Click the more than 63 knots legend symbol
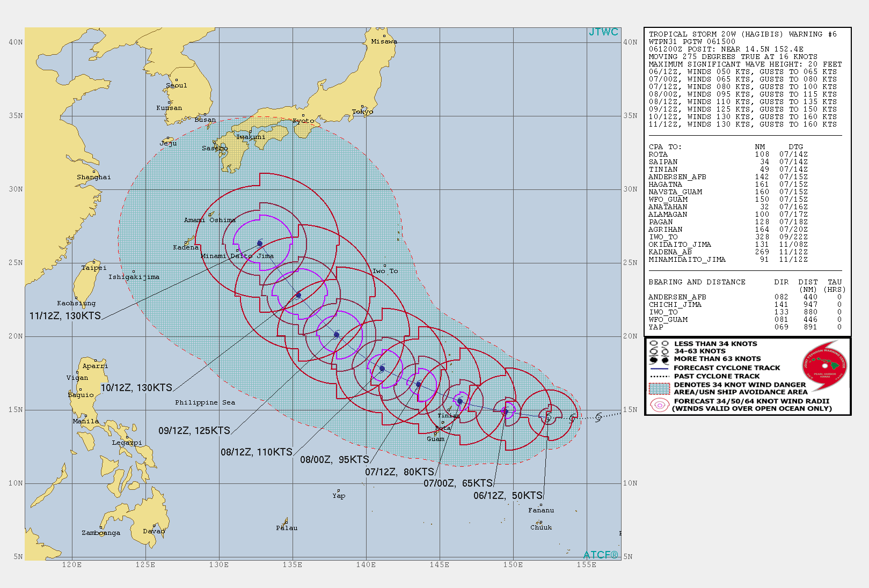 point(659,359)
